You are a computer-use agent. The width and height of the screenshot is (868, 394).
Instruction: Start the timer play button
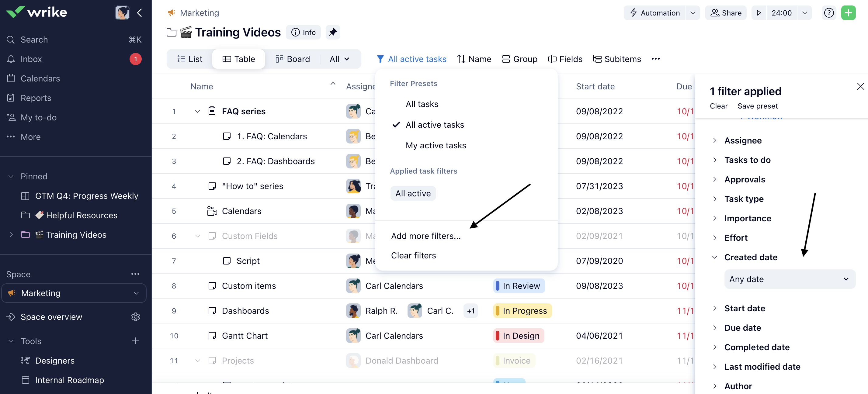[759, 13]
